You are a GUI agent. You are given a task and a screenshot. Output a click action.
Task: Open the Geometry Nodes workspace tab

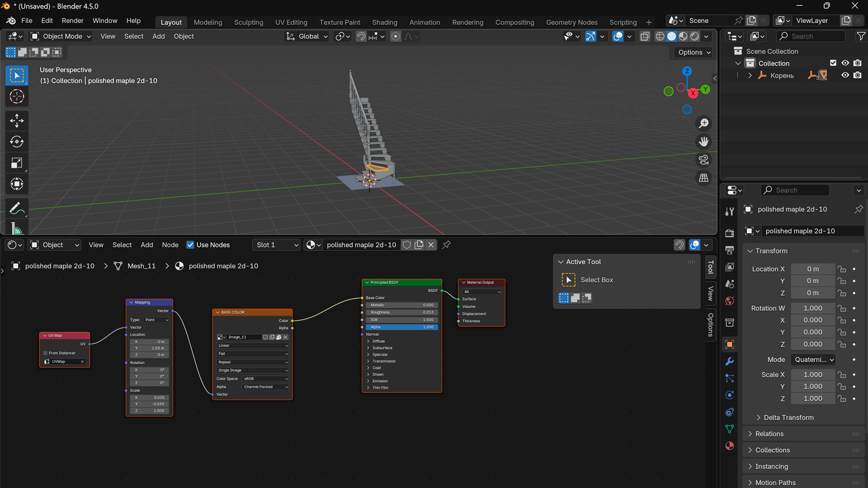[x=571, y=22]
